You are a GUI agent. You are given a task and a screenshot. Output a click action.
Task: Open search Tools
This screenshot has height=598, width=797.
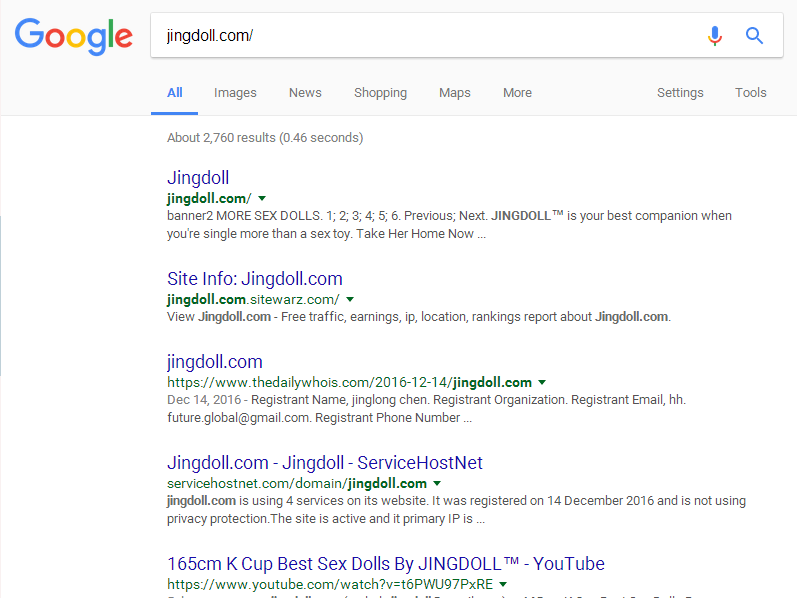[750, 93]
